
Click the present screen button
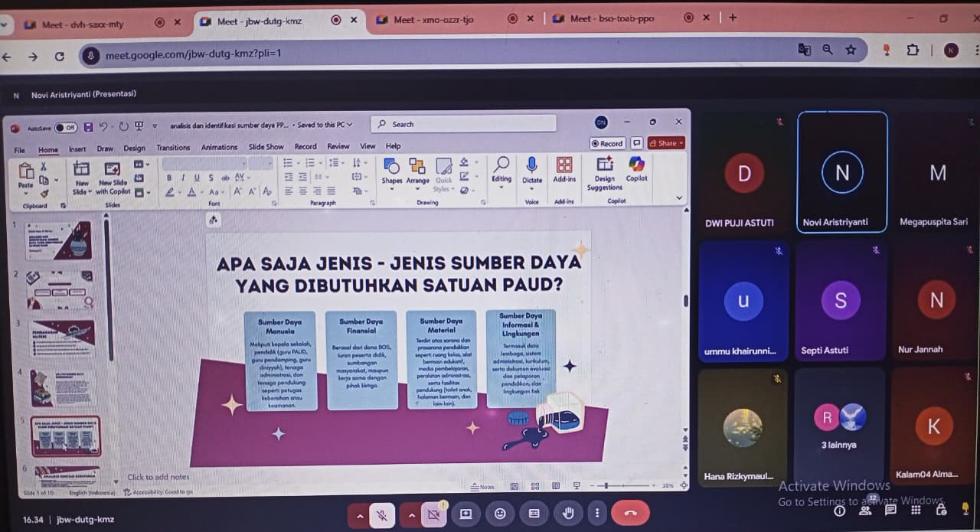click(x=465, y=514)
